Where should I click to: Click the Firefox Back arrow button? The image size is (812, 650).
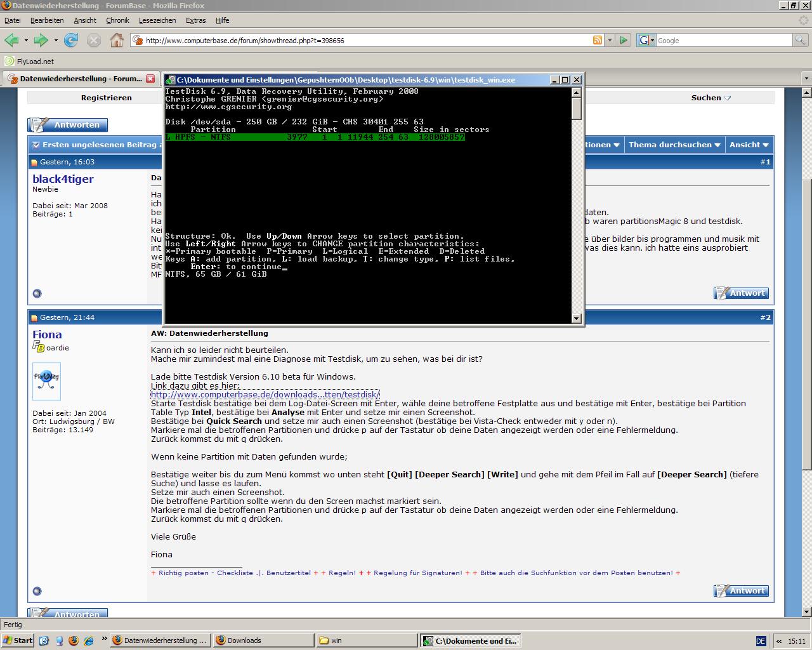(x=11, y=40)
